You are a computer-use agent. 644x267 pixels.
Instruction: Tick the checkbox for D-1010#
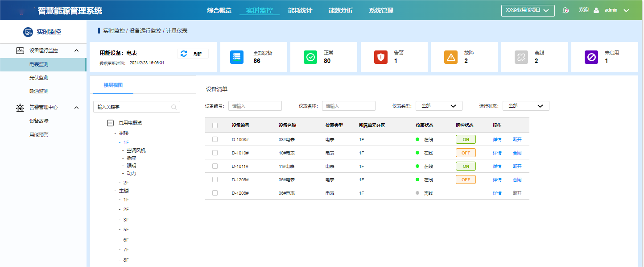[x=215, y=153]
